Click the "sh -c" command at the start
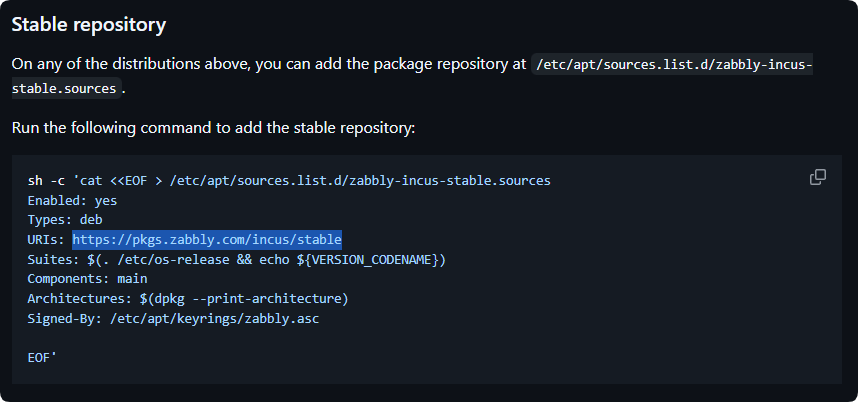The width and height of the screenshot is (858, 402). coord(46,180)
